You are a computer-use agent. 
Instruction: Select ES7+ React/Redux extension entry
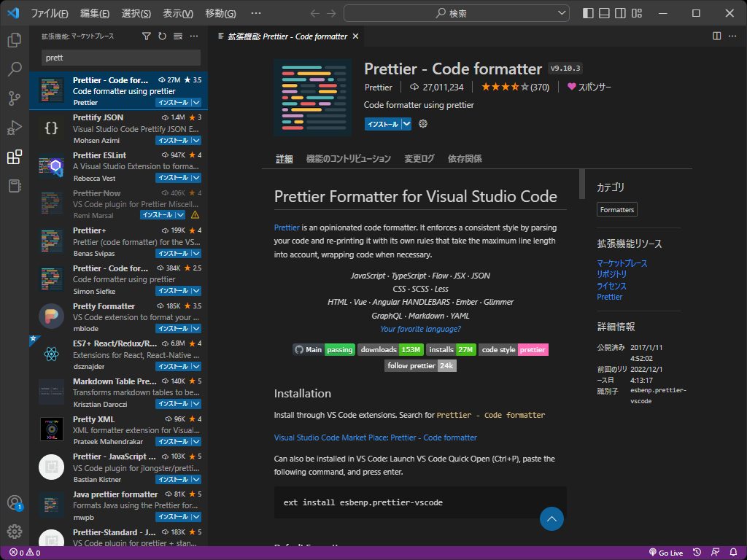(x=119, y=355)
